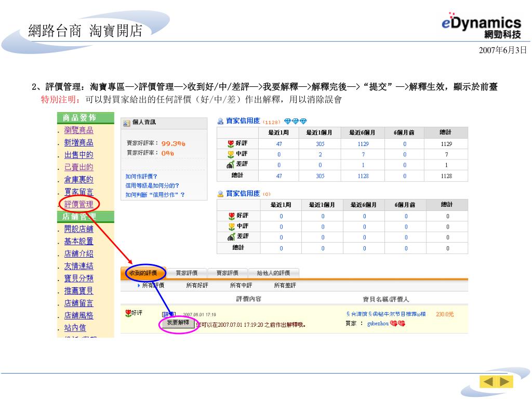Open 友情連結 link
The image size is (532, 399).
pos(79,266)
